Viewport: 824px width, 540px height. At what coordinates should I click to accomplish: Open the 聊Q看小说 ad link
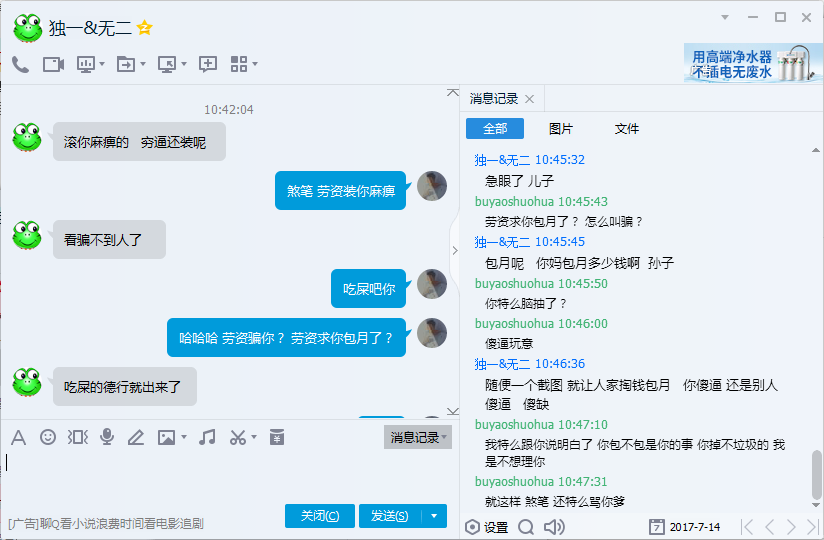click(x=106, y=523)
